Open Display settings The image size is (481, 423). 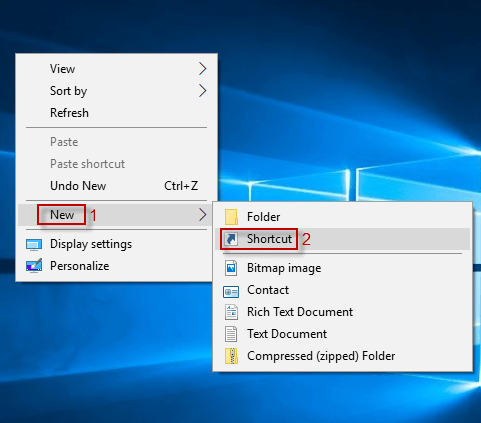coord(115,244)
